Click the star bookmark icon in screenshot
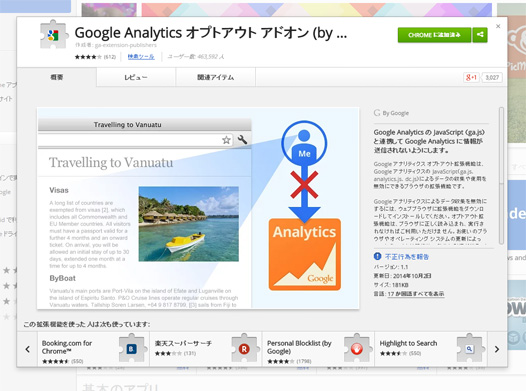This screenshot has width=526, height=391. (226, 140)
